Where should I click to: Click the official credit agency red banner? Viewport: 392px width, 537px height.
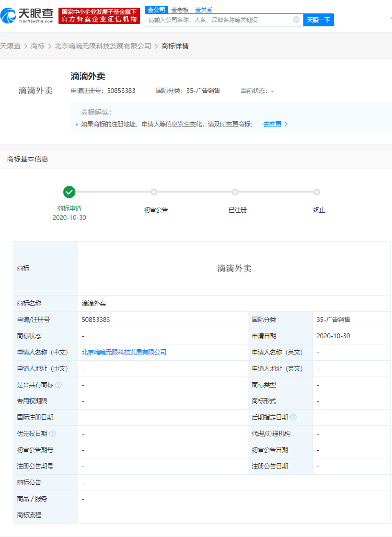[99, 15]
